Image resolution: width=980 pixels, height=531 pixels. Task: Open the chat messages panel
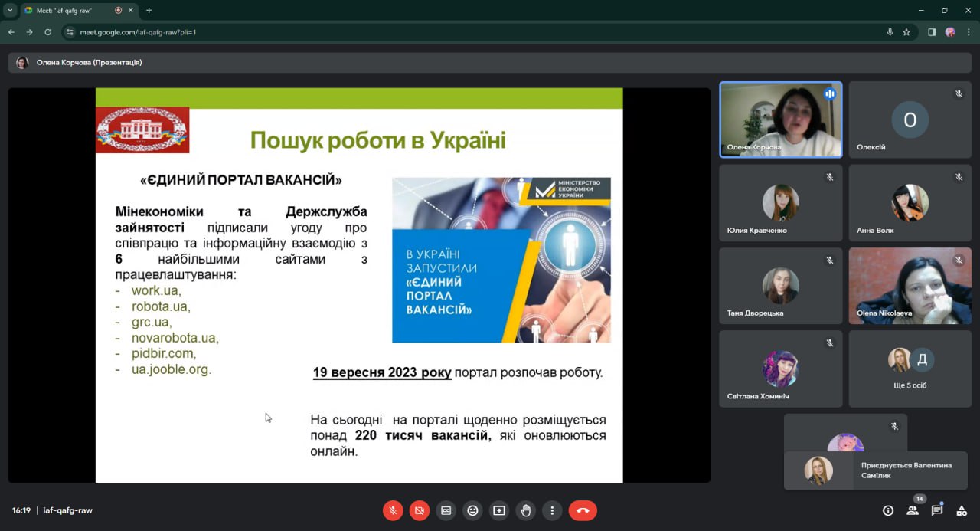tap(937, 510)
